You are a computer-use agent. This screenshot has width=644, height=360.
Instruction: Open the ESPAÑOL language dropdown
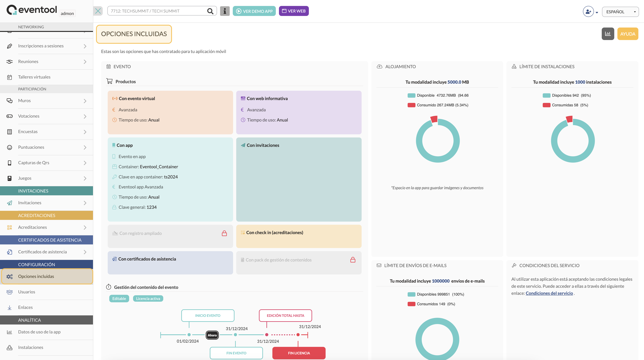point(620,12)
